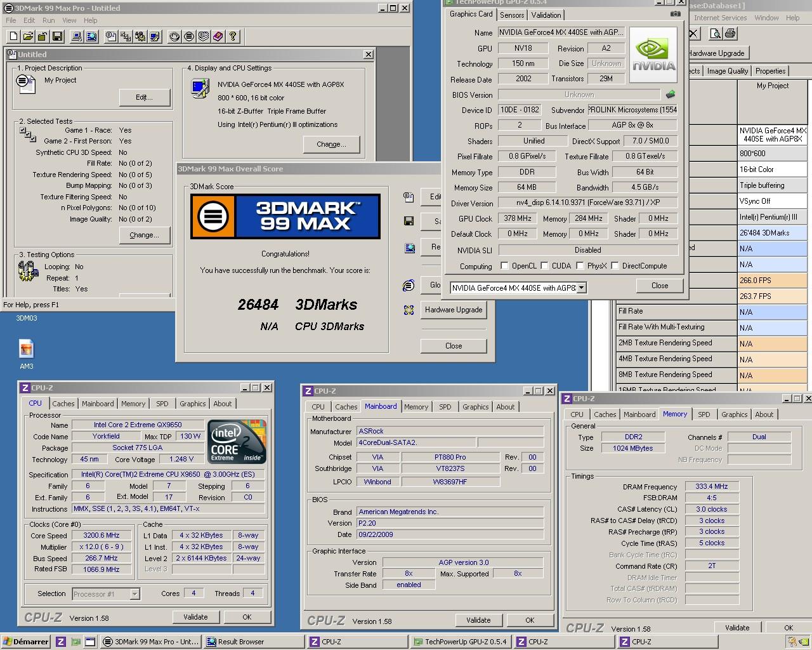Open the Run menu in 3DMark
812x650 pixels.
click(48, 20)
